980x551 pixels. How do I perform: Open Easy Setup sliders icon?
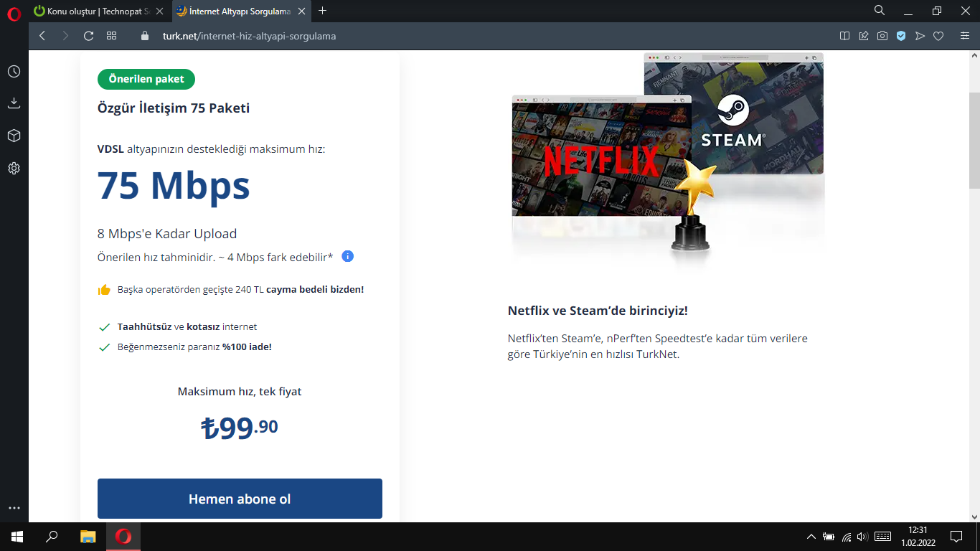pyautogui.click(x=965, y=36)
